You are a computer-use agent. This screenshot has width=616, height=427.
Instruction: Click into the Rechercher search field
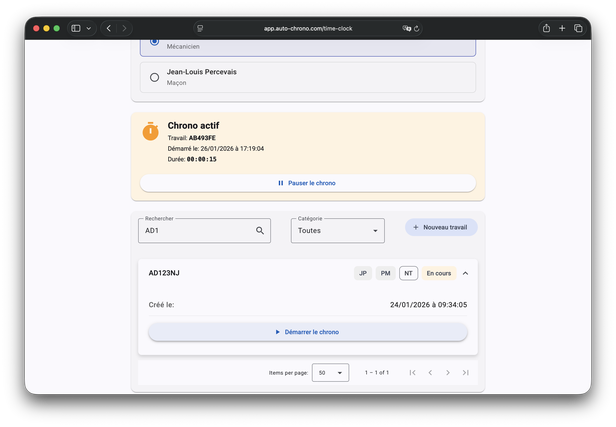coord(196,231)
